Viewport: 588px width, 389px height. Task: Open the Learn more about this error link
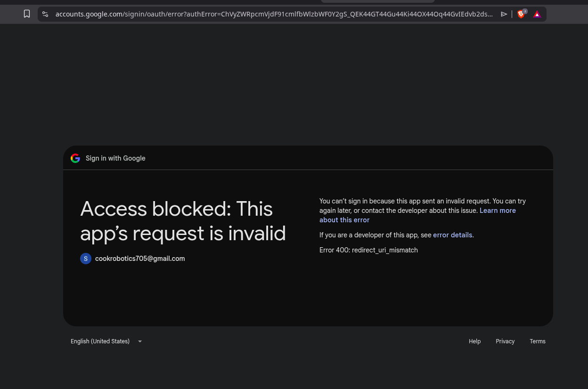pos(417,215)
